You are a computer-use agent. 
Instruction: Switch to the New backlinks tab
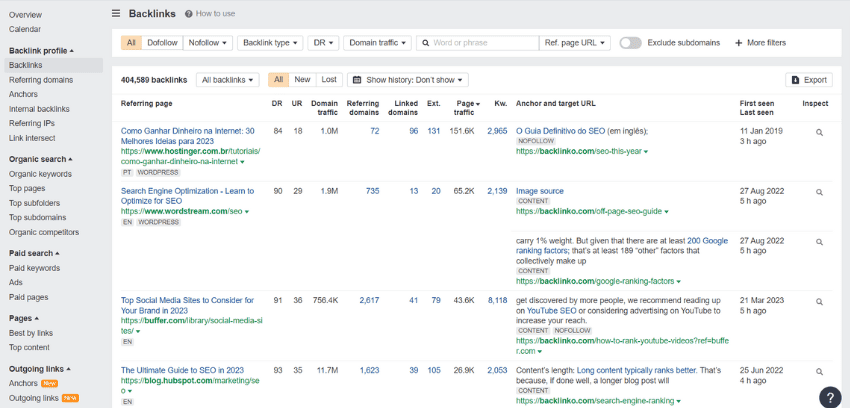(x=302, y=80)
